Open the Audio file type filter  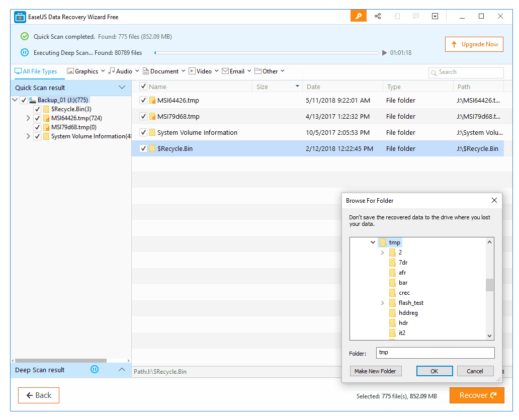point(123,71)
